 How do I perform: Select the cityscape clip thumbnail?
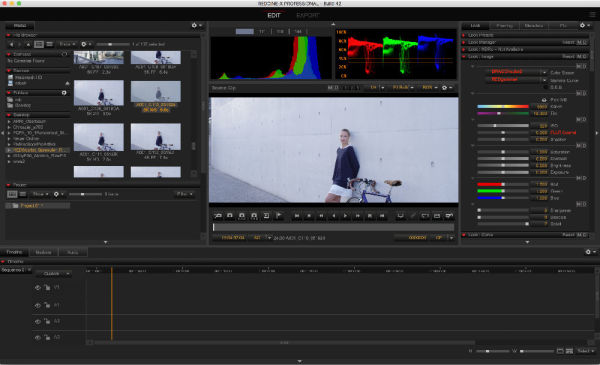tap(99, 57)
